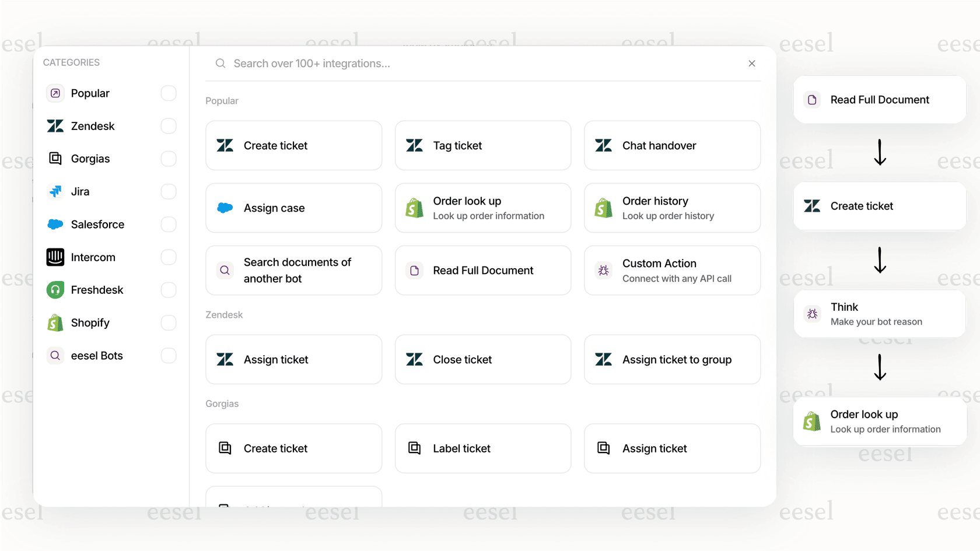Select the Zendesk section header

point(224,314)
